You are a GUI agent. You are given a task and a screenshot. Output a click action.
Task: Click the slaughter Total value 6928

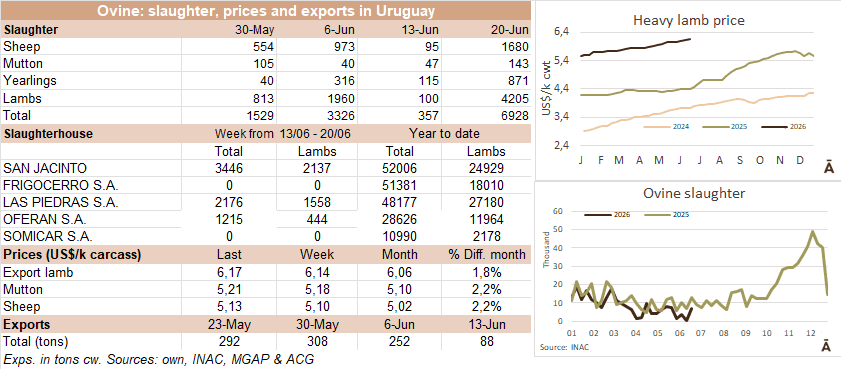coord(516,115)
